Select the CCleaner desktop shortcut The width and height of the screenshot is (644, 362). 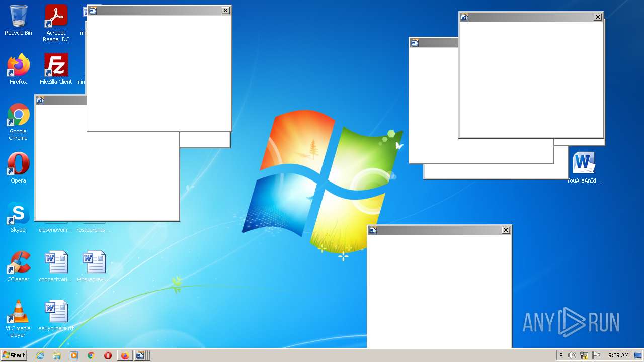(18, 266)
